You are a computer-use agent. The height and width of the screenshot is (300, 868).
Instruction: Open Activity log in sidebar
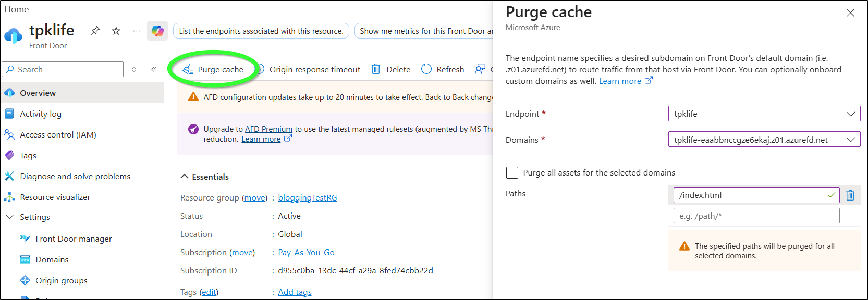41,114
